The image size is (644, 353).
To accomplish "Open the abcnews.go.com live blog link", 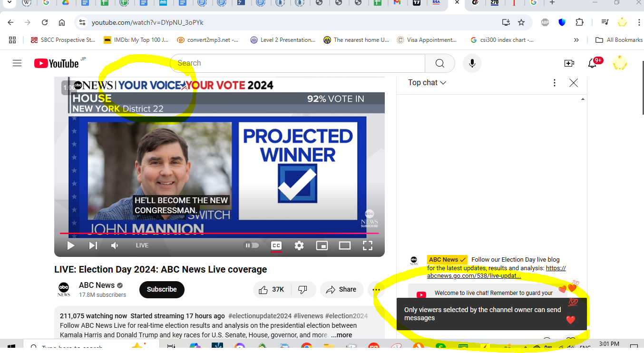I will 497,272.
